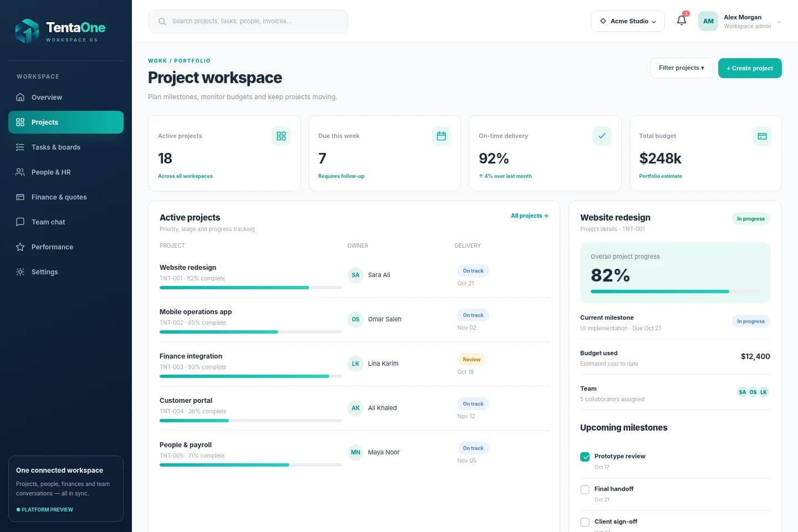Click Sara Ali's SA avatar in table
This screenshot has height=532, width=798.
click(x=355, y=275)
